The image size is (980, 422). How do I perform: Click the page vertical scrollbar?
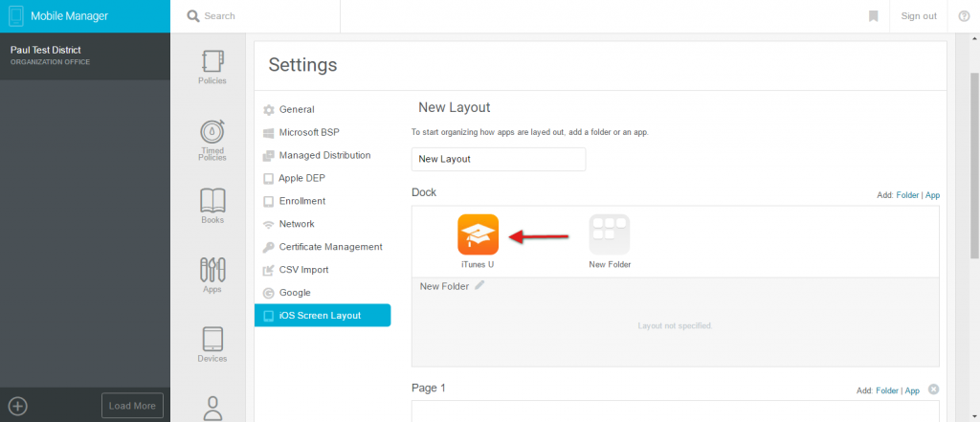pos(974,165)
